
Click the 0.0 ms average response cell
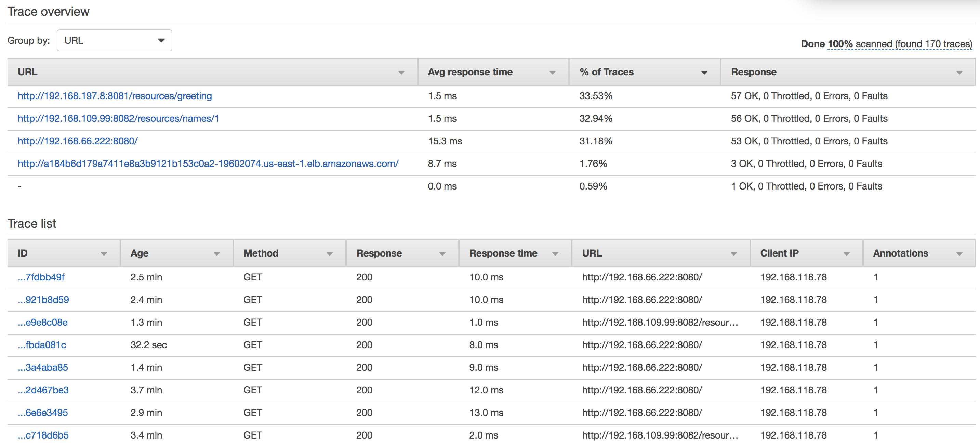coord(442,186)
